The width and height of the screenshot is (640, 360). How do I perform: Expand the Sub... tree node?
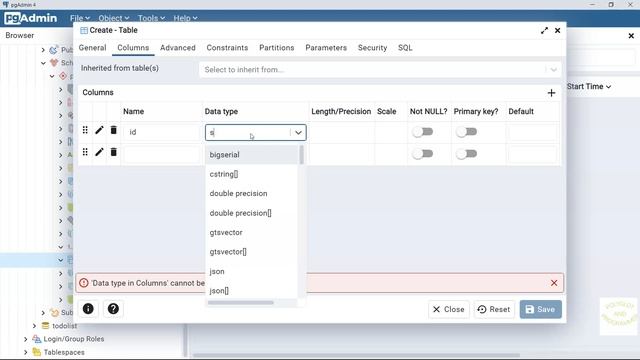coord(43,313)
